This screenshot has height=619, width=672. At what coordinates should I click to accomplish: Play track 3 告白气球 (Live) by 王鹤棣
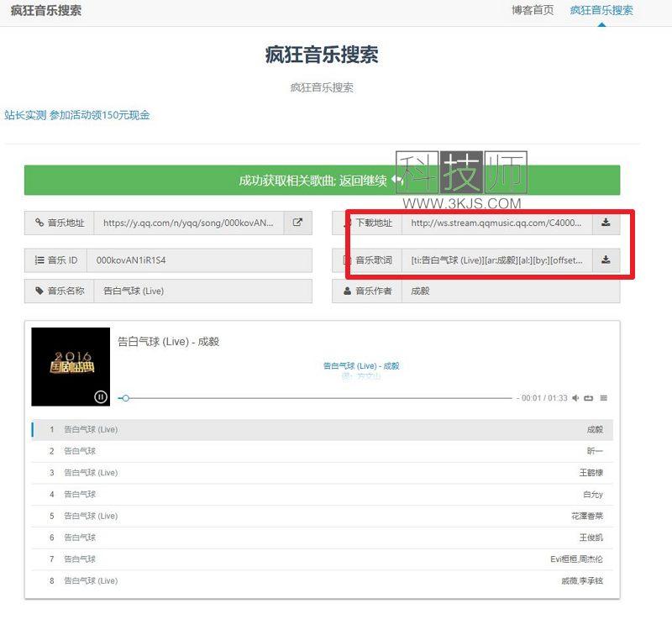click(323, 473)
